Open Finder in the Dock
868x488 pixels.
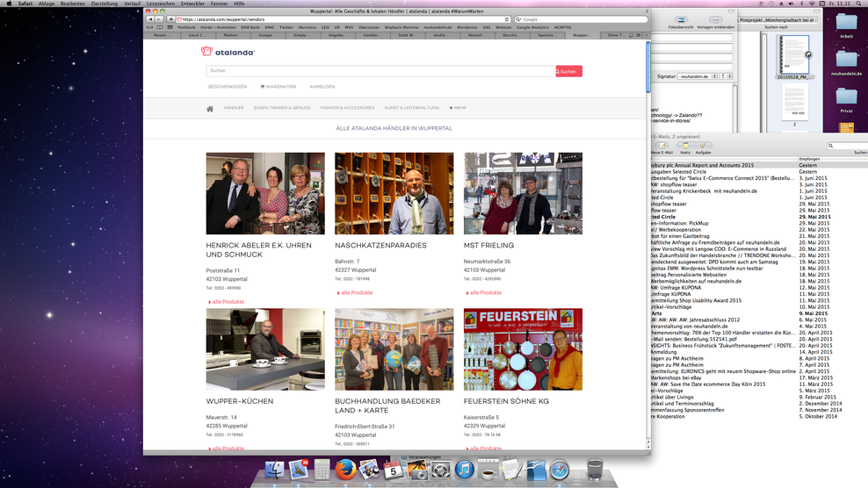click(275, 470)
